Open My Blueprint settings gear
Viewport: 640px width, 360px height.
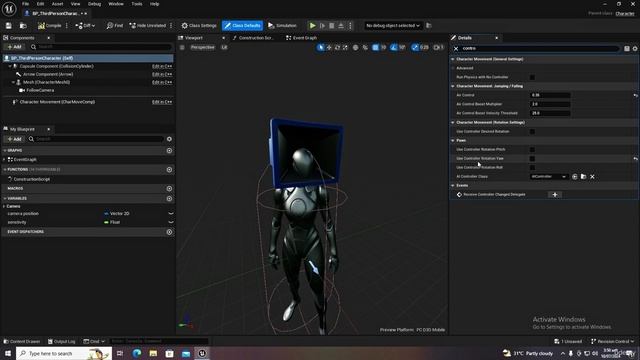tap(169, 139)
